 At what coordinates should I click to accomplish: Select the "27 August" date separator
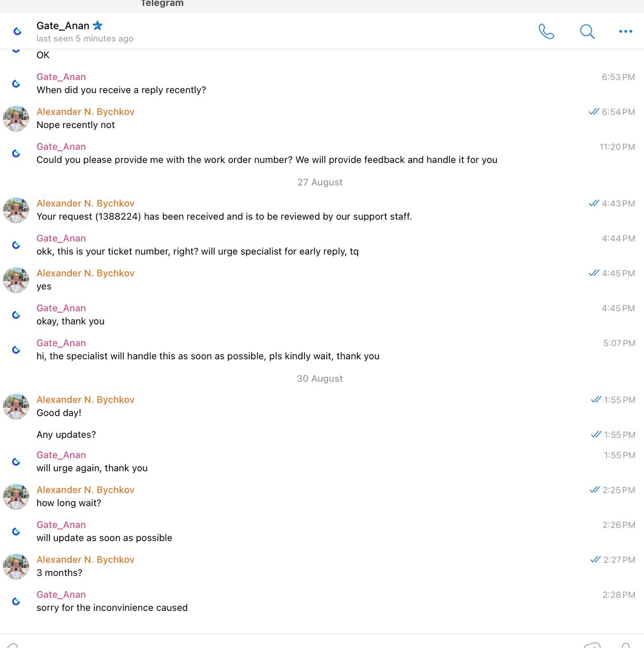click(320, 182)
